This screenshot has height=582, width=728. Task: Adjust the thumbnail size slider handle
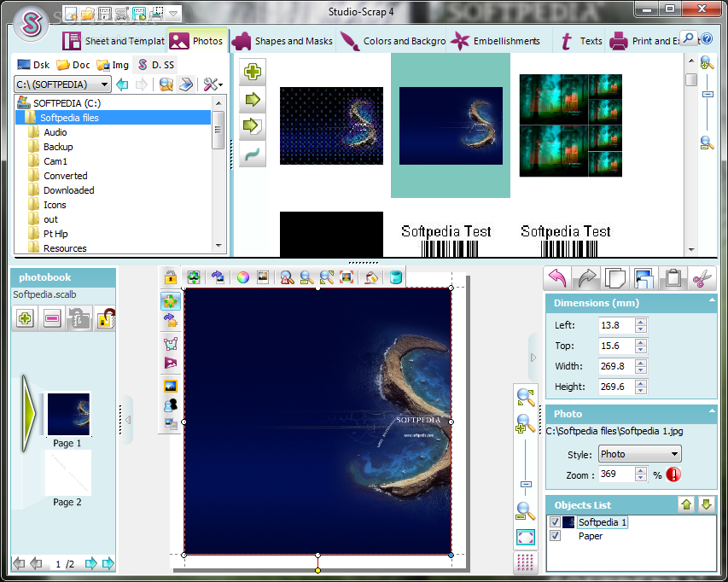point(708,94)
